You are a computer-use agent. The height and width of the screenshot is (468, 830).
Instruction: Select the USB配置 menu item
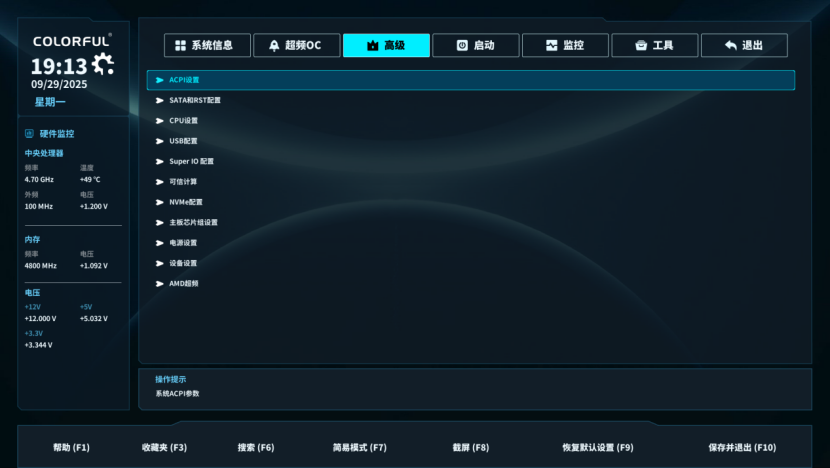pos(183,141)
